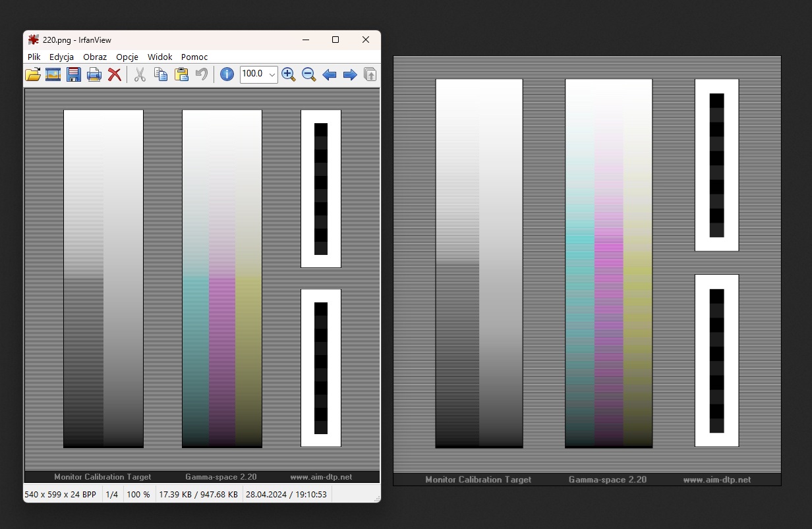Save the image with floppy disk icon

click(x=74, y=74)
